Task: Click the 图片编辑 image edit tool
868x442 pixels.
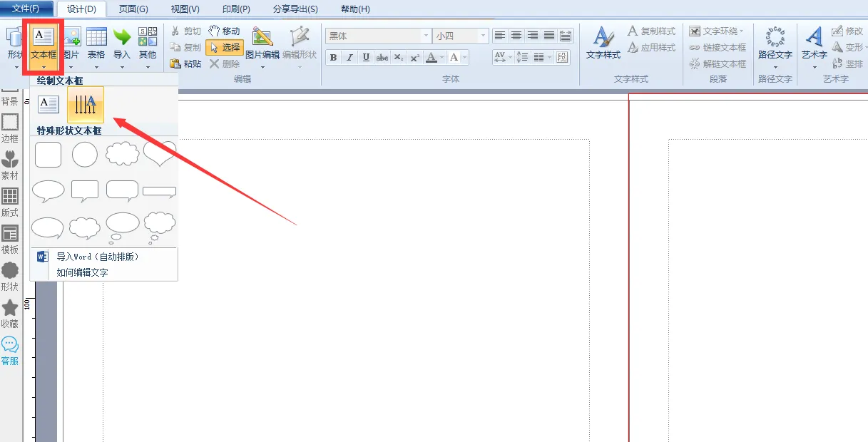Action: [x=262, y=47]
